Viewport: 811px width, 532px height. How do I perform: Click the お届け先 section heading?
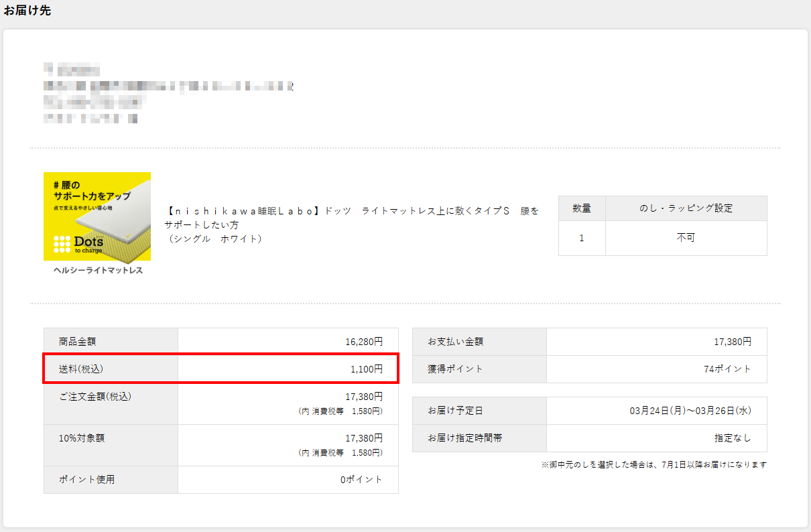point(27,10)
